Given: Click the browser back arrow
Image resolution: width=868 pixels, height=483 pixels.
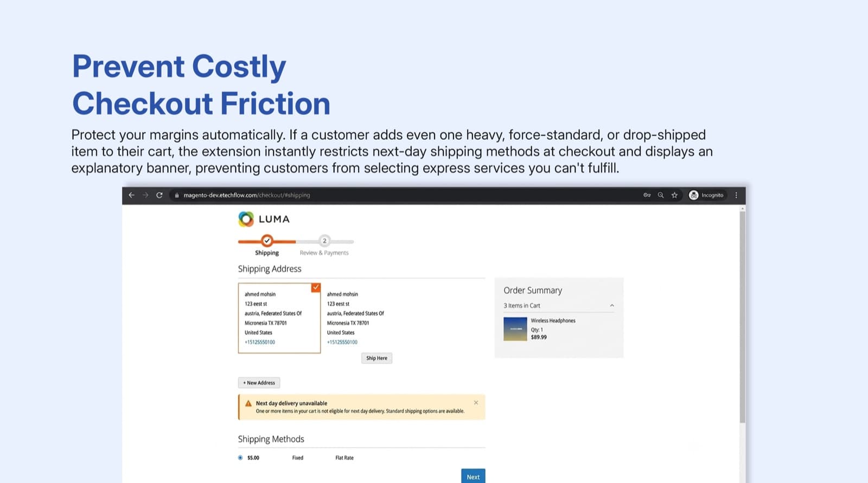Looking at the screenshot, I should coord(131,195).
